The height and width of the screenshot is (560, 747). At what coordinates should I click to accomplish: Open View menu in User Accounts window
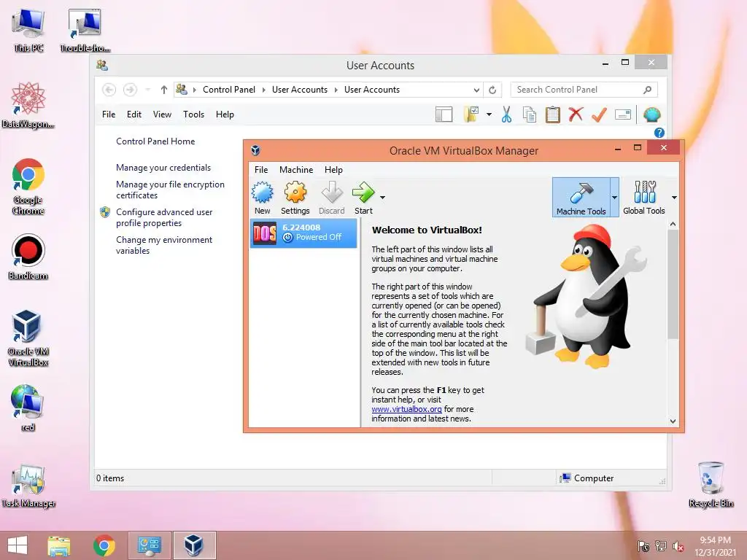click(x=162, y=114)
